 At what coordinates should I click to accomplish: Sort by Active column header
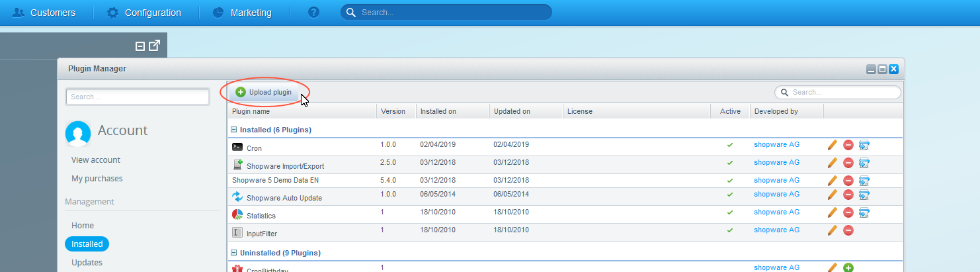730,111
